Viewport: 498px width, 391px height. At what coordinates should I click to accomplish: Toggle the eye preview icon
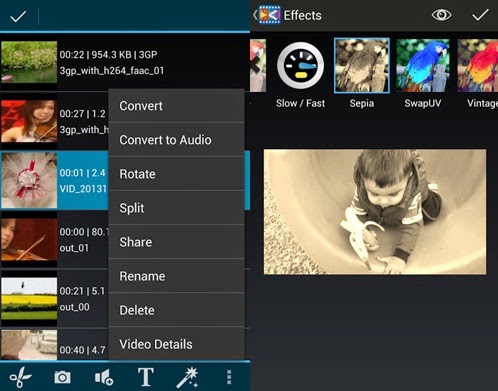tap(441, 15)
